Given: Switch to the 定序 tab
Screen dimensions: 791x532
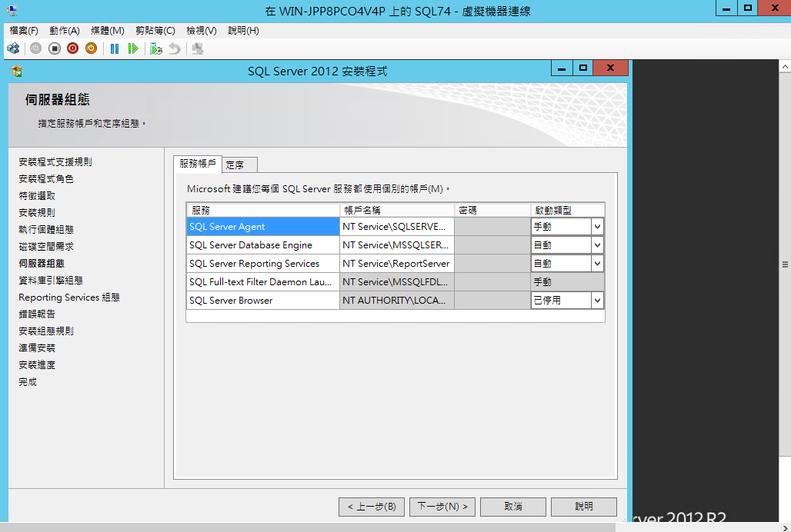Looking at the screenshot, I should pyautogui.click(x=239, y=165).
